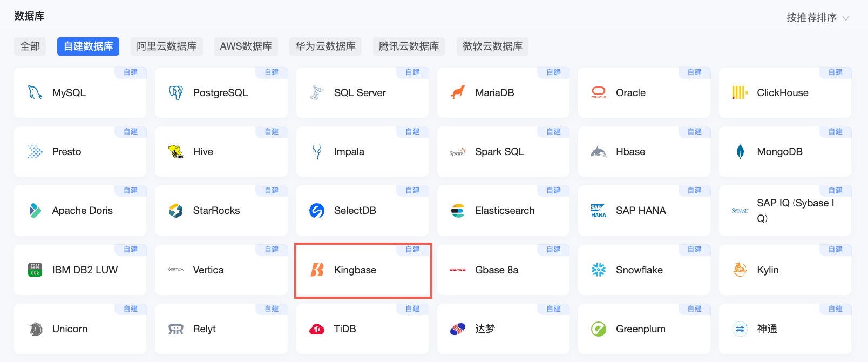Click the Hbase orca icon

pyautogui.click(x=599, y=152)
